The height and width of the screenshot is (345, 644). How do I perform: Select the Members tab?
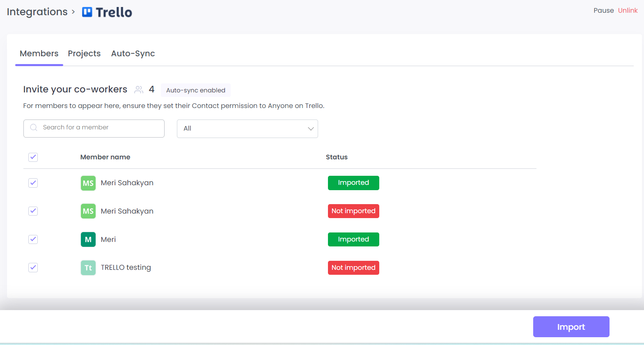39,53
